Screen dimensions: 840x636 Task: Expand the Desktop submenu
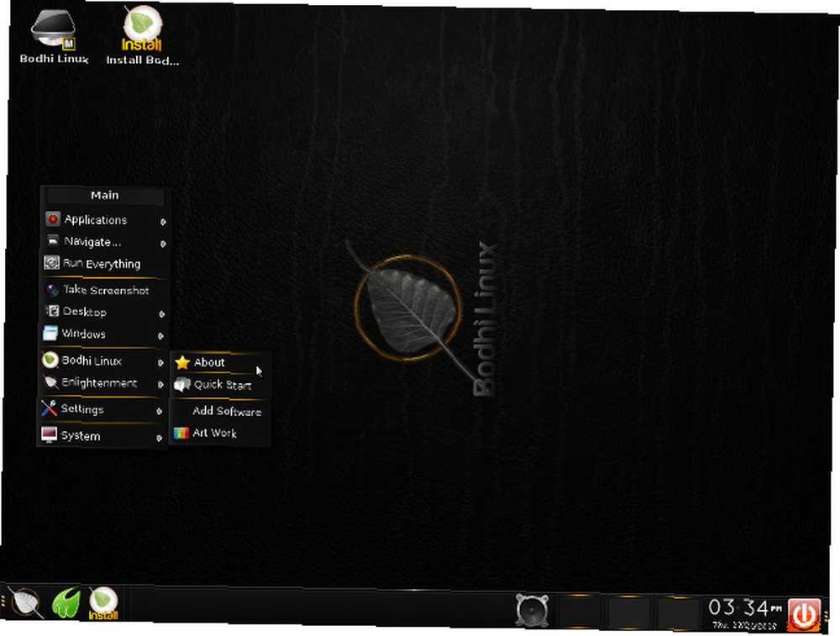pos(105,312)
